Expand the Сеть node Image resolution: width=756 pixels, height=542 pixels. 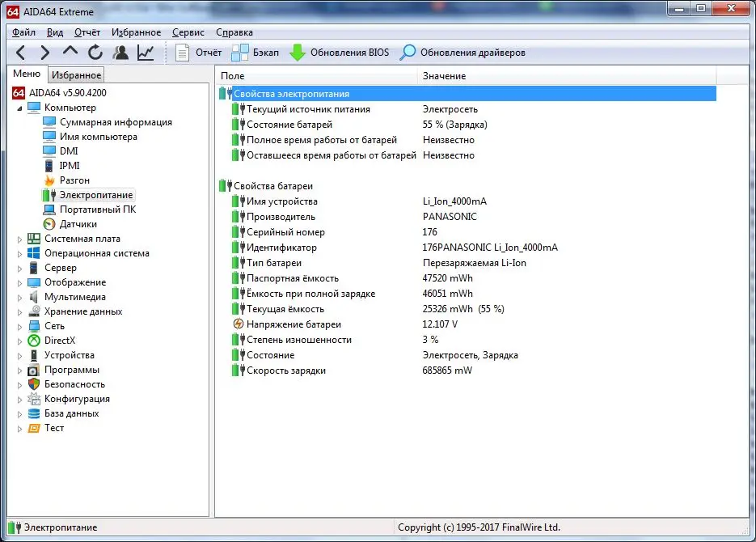(19, 327)
